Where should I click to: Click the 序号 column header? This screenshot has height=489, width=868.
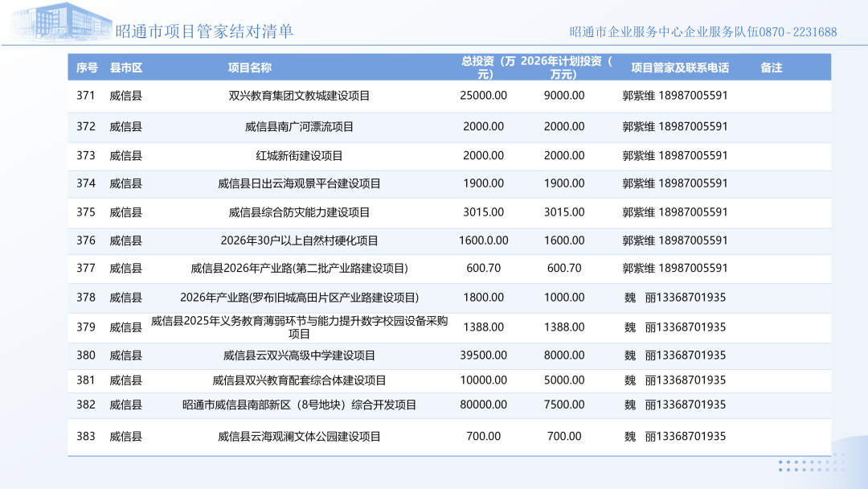pos(87,68)
